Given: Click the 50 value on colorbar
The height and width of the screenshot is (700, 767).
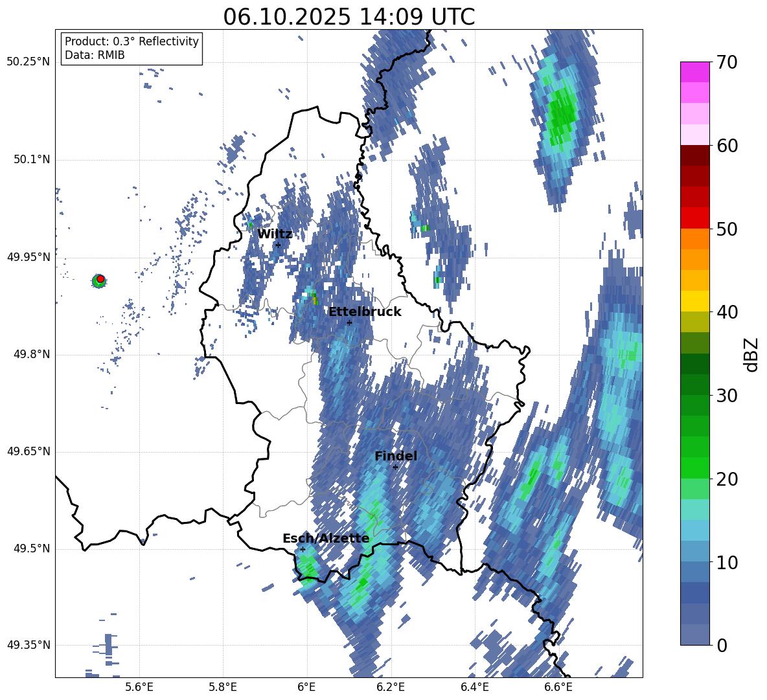Looking at the screenshot, I should 727,229.
